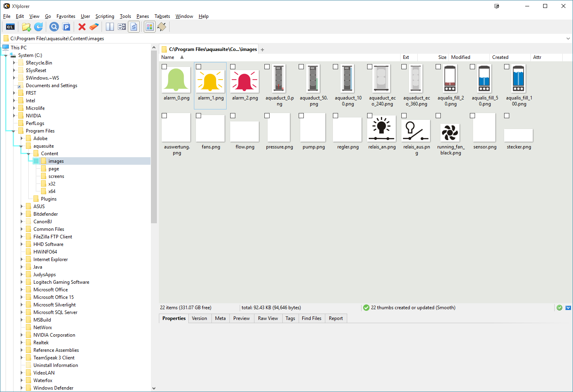Click the colored tiles thumbnails view icon
Screen dimensions: 573x392
pyautogui.click(x=150, y=27)
